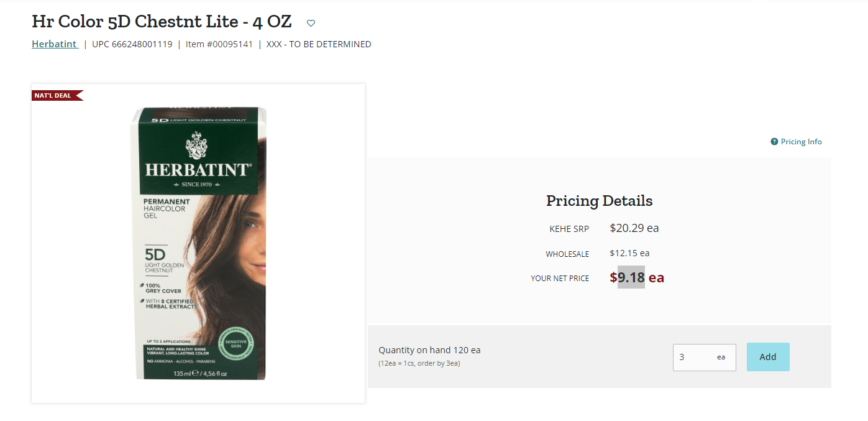Viewport: 868px width, 421px height.
Task: Favorite this product with the heart icon
Action: [x=311, y=23]
